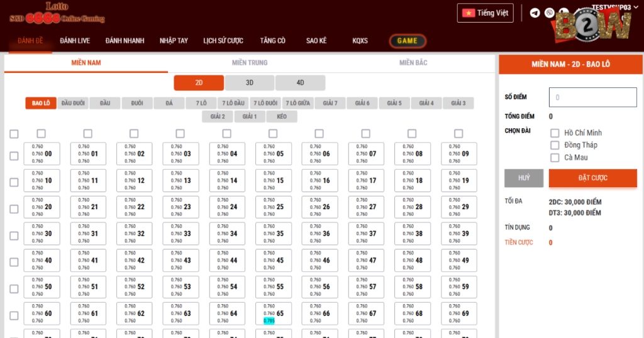Image resolution: width=644 pixels, height=338 pixels.
Task: Select the GIẢI 7 option
Action: (330, 103)
